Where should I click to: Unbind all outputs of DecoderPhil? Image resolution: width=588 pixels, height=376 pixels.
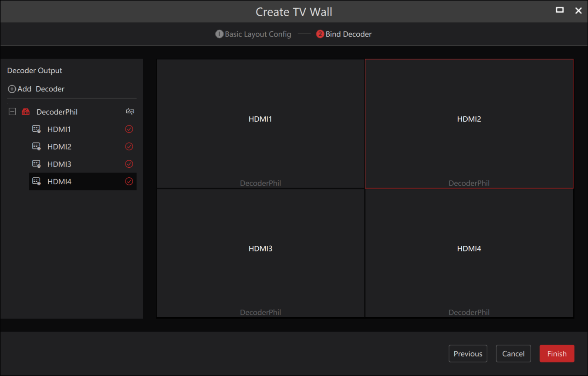pyautogui.click(x=130, y=112)
